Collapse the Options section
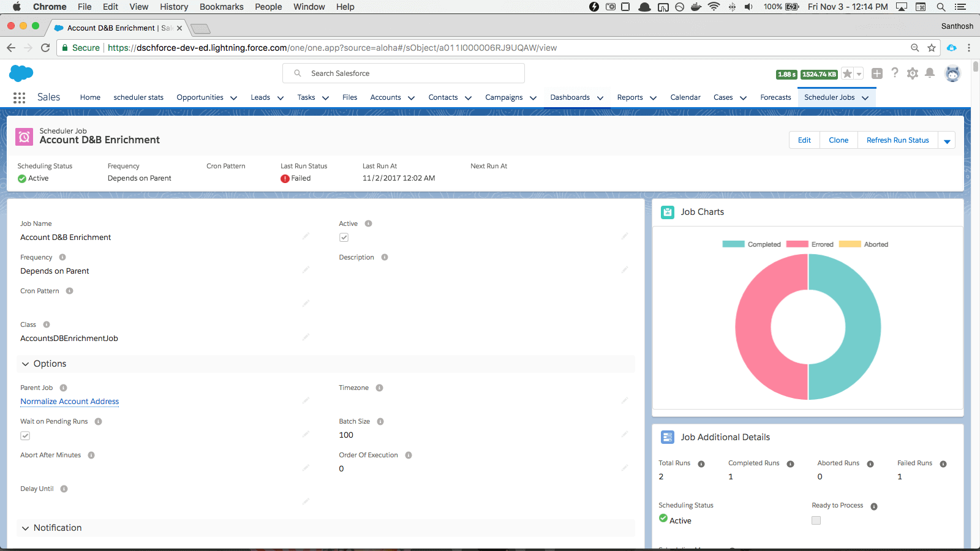The width and height of the screenshot is (980, 551). point(26,364)
